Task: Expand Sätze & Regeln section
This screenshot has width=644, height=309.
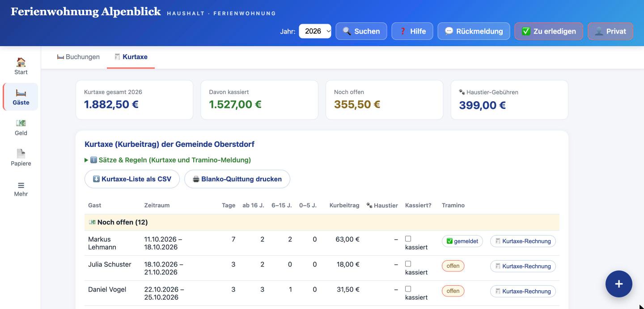Action: (x=168, y=160)
